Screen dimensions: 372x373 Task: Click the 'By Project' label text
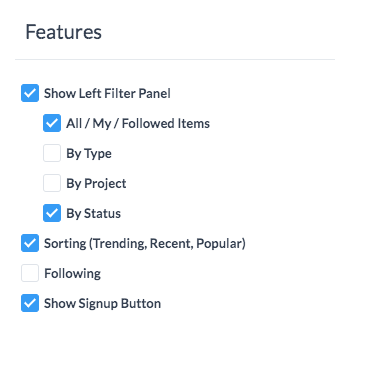pos(96,184)
